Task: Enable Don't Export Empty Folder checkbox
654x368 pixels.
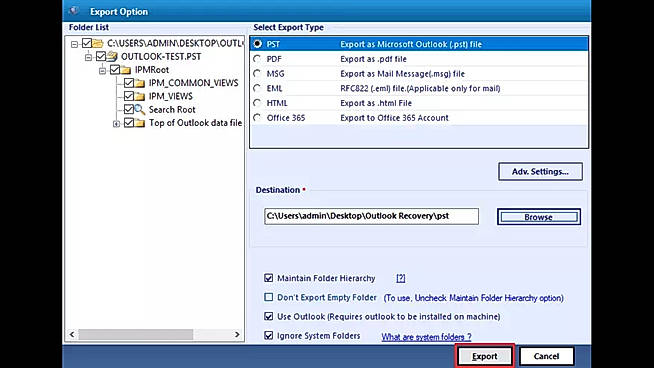Action: click(269, 297)
